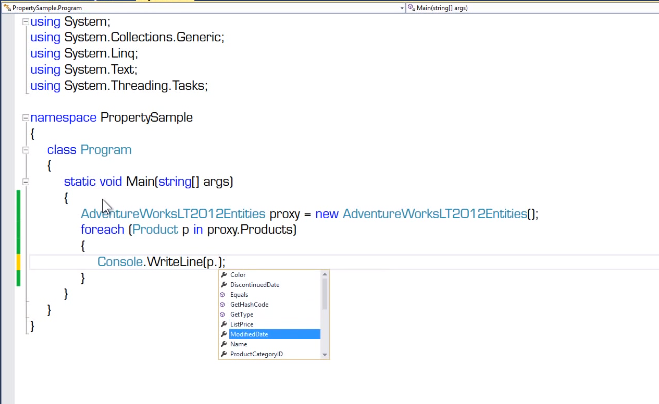Click the first AdventureWorksLT2012Entities type name
659x404 pixels.
(x=173, y=214)
